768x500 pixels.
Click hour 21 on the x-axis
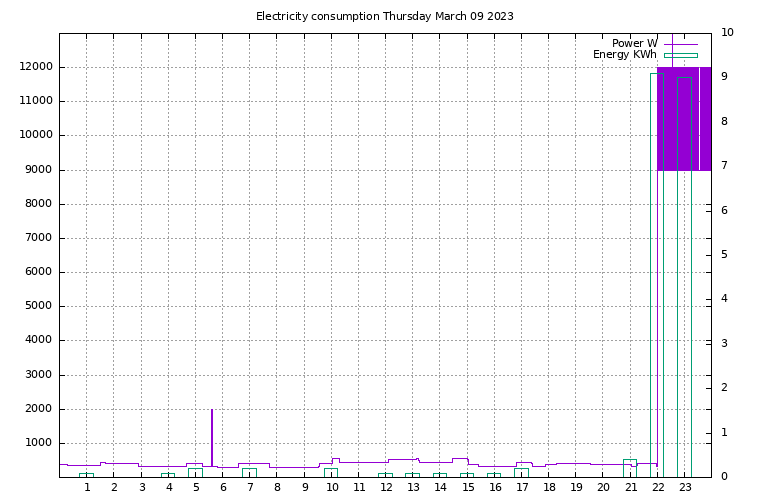click(631, 487)
